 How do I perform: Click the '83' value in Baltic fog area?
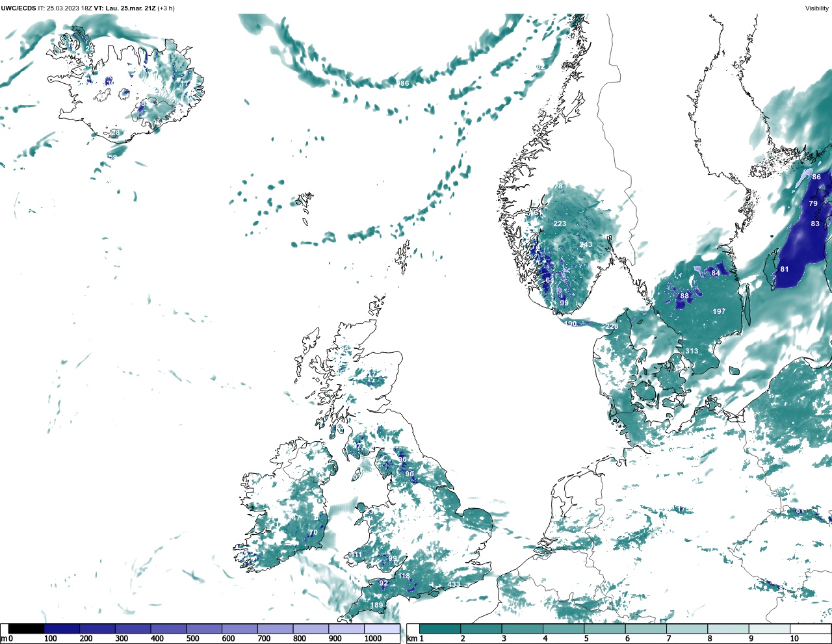816,224
